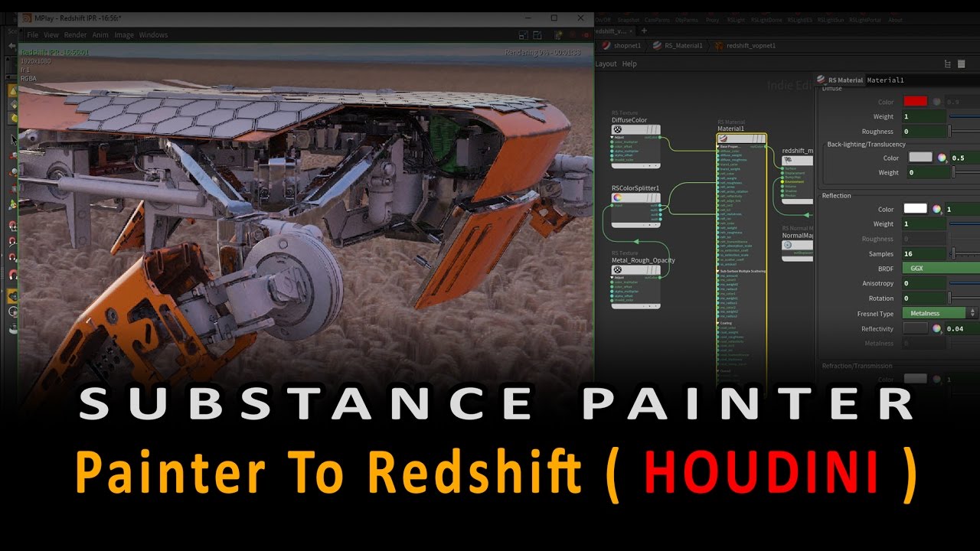
Task: Click the RSLightSun shelf tool
Action: pyautogui.click(x=831, y=20)
